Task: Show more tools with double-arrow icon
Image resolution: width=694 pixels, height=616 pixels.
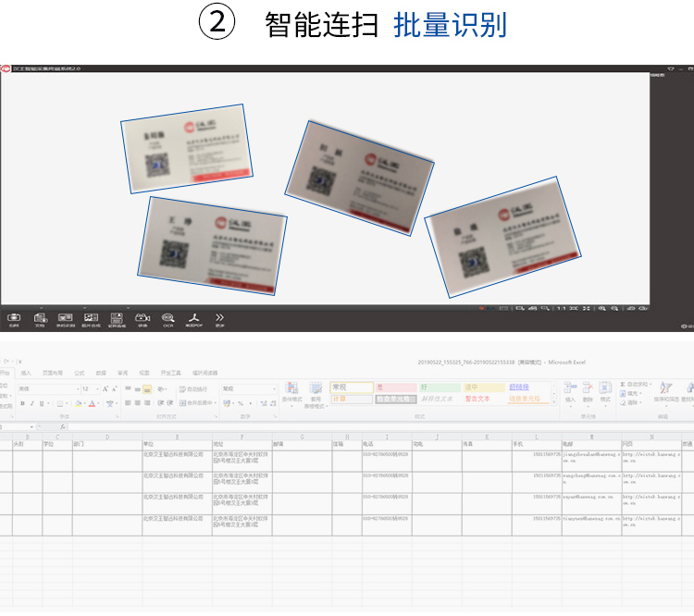Action: click(219, 317)
